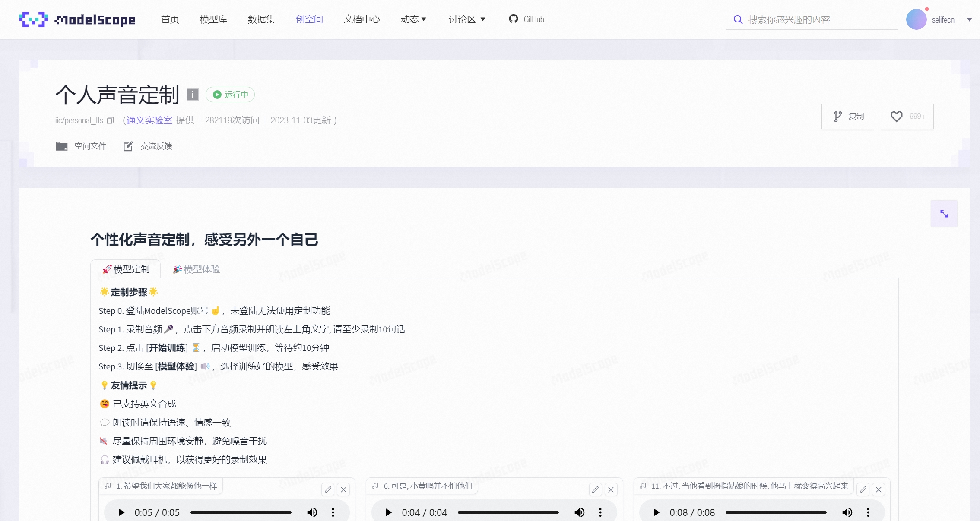Click the 交流反馈 label
The height and width of the screenshot is (521, 980).
[x=156, y=146]
